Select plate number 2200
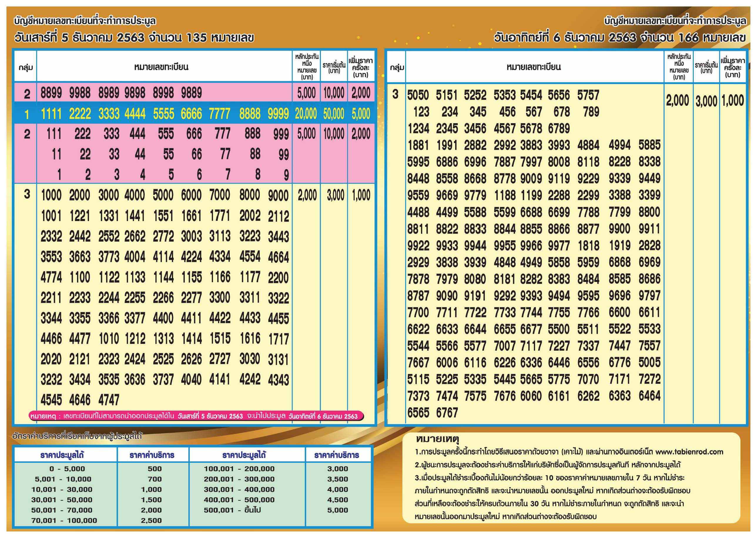The width and height of the screenshot is (756, 535). coord(278,277)
